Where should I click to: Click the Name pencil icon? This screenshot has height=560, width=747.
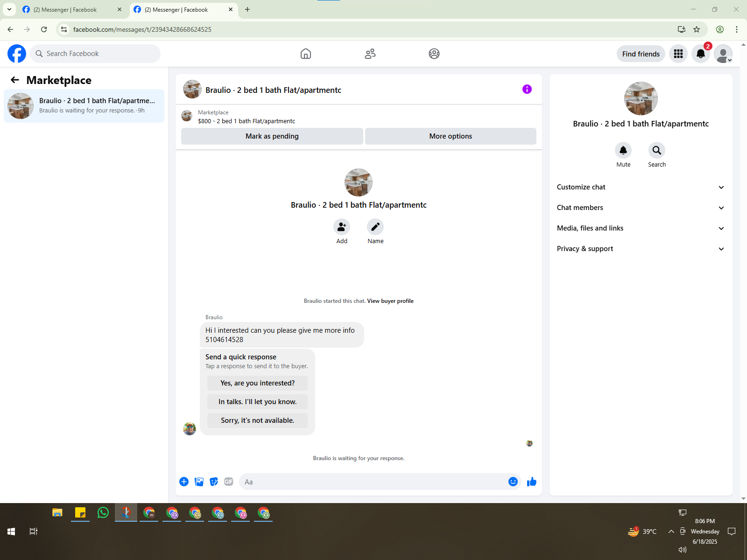tap(375, 227)
